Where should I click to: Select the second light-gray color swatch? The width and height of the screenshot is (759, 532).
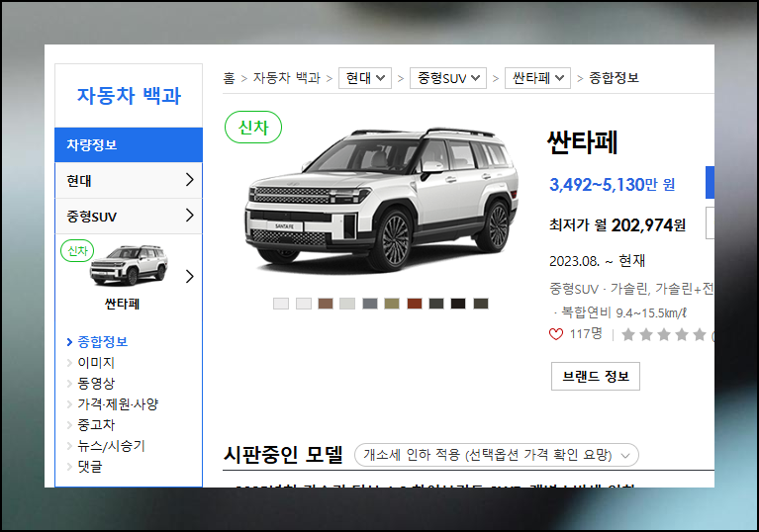pos(304,304)
